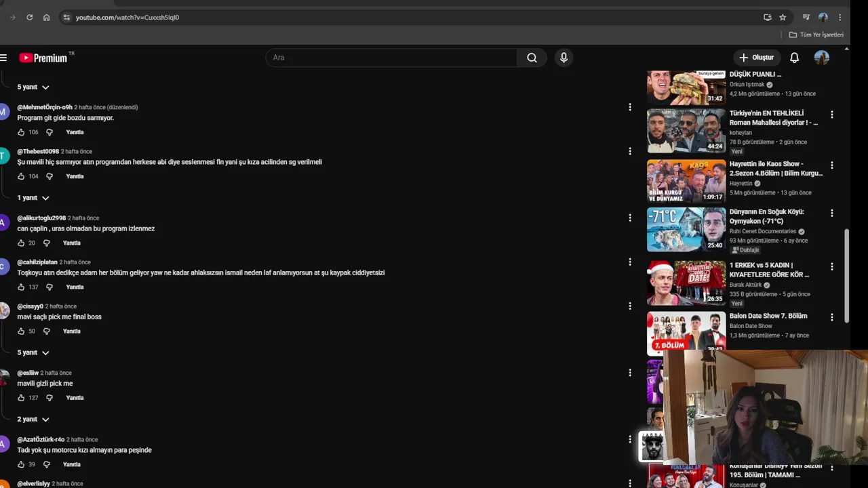Open the notifications bell
Image resolution: width=868 pixels, height=488 pixels.
coord(794,58)
